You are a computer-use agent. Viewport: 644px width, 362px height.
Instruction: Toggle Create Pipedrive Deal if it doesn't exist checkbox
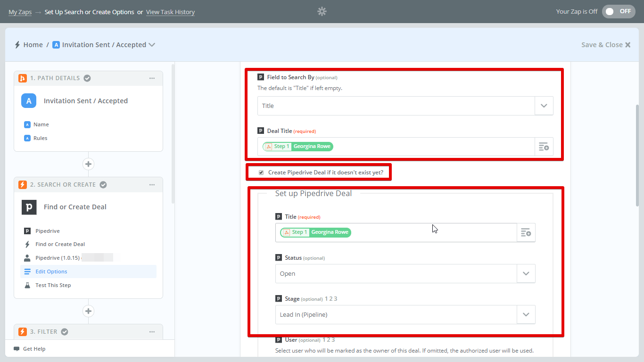[261, 173]
